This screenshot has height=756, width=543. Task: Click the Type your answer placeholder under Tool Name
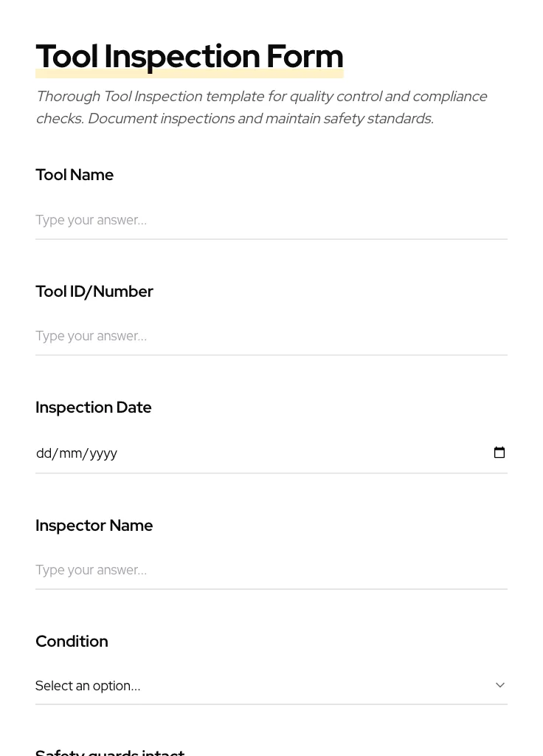(91, 220)
